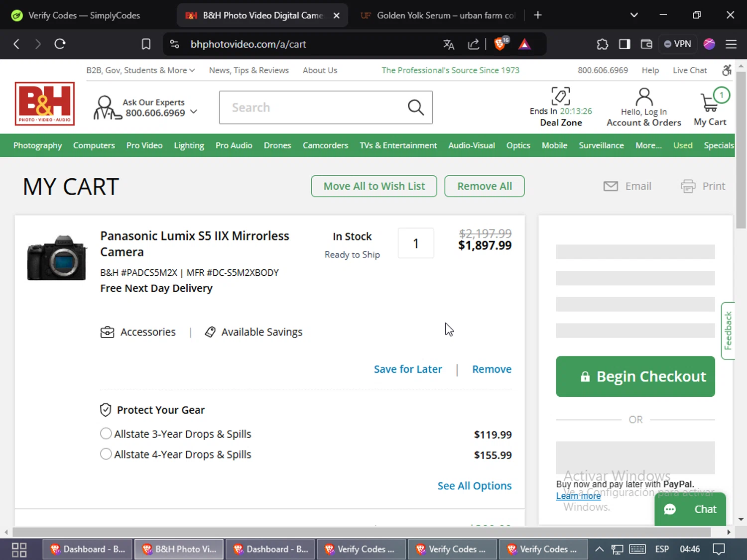
Task: Open the Deal Zone tag icon
Action: [561, 96]
